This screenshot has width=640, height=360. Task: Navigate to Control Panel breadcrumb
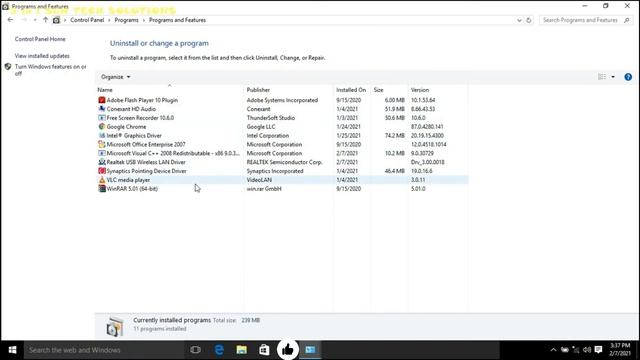click(87, 20)
